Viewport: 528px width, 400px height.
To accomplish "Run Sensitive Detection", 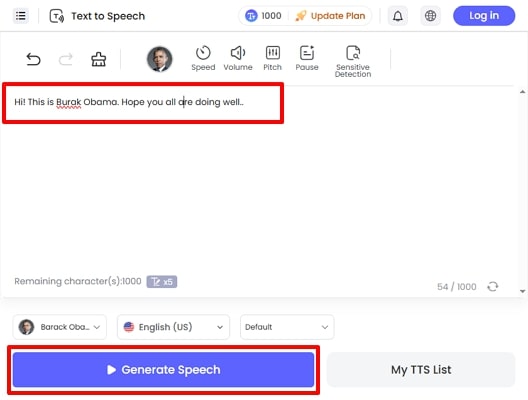I will click(x=353, y=62).
